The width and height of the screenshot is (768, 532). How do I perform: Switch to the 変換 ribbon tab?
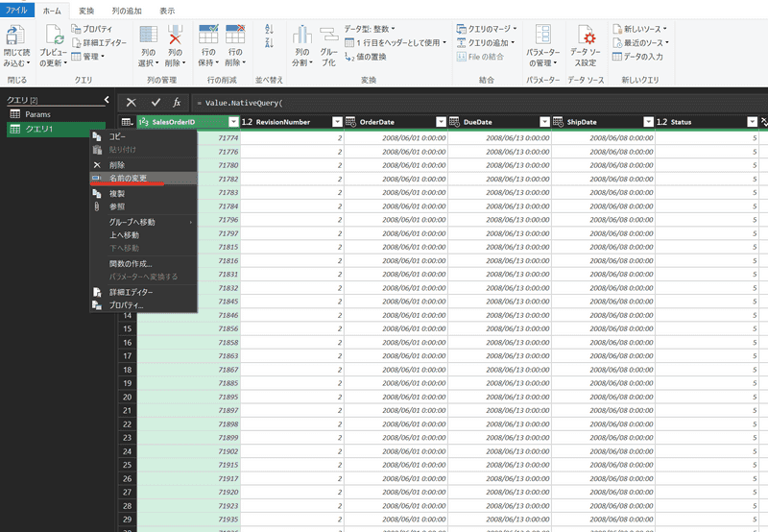(86, 10)
